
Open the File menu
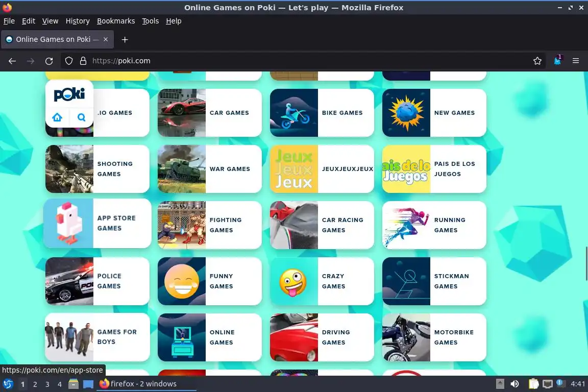coord(9,21)
